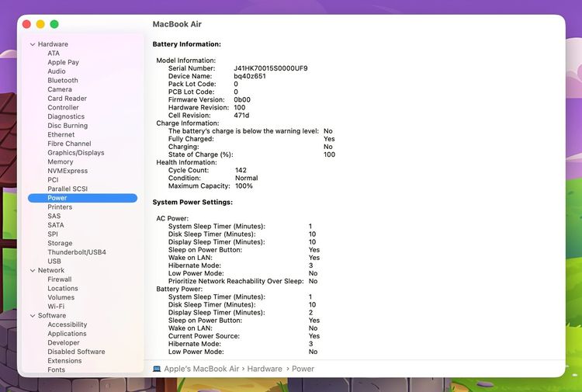Image resolution: width=582 pixels, height=392 pixels.
Task: Click Hardware Revision value 100
Action: pos(240,107)
